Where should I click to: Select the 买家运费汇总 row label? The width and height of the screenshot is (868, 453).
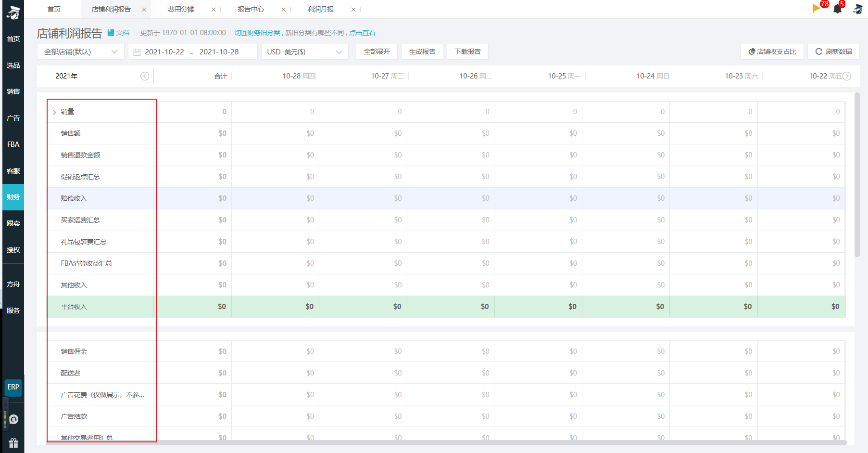pos(80,220)
